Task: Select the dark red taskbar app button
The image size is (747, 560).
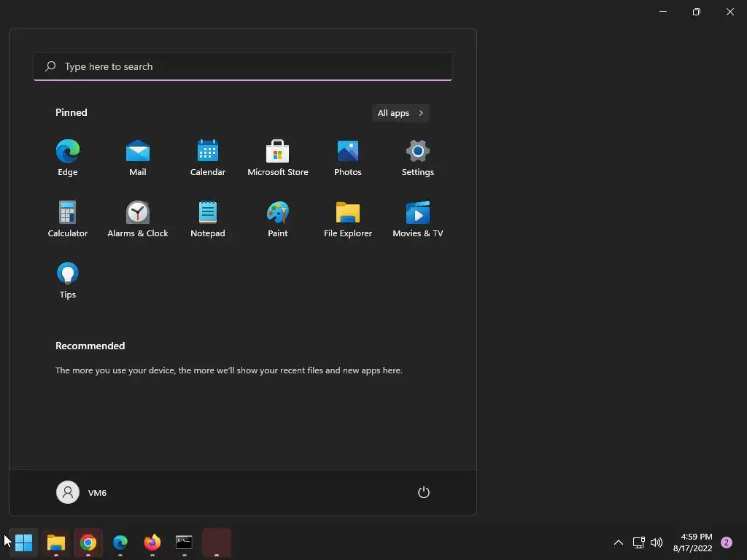Action: 217,542
